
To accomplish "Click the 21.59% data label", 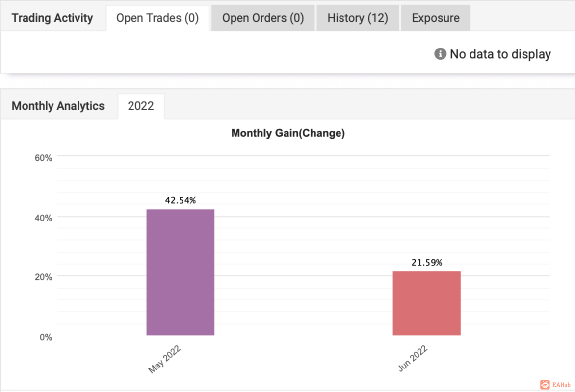I will [x=426, y=262].
